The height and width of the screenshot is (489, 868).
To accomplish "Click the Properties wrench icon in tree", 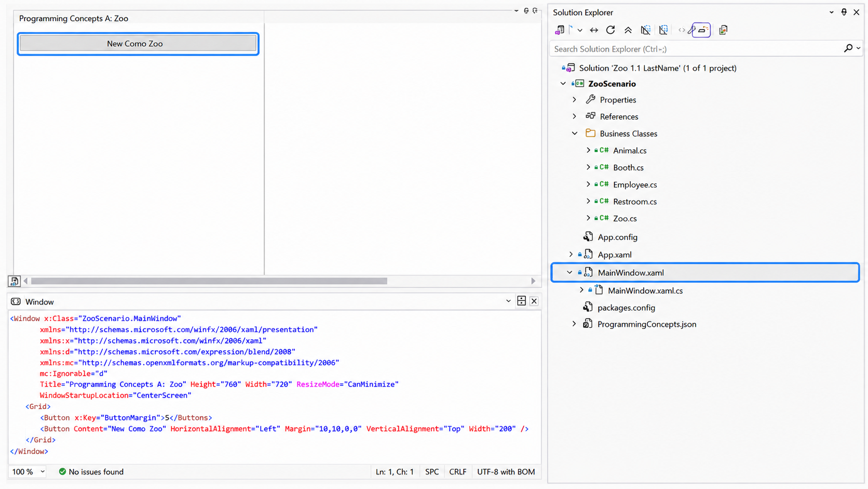I will click(x=590, y=99).
